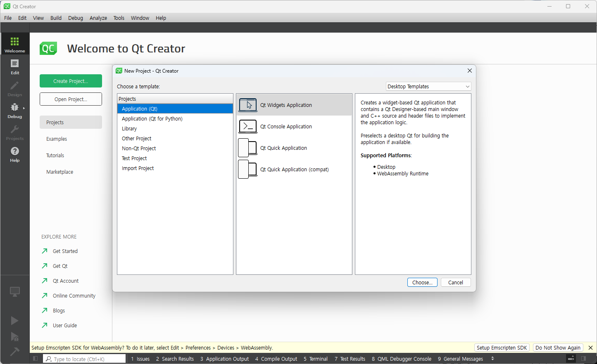Select Application (Qt for Python) category
The width and height of the screenshot is (597, 364).
click(x=175, y=118)
